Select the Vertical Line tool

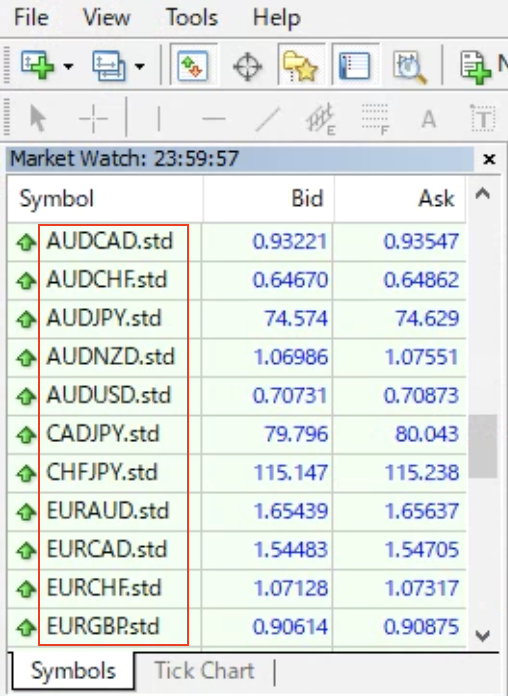159,119
